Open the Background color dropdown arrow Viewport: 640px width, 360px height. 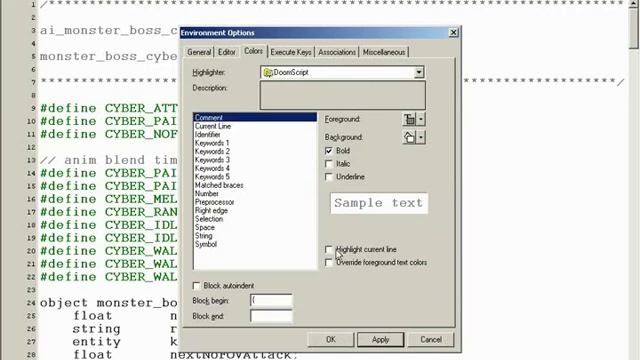(421, 137)
